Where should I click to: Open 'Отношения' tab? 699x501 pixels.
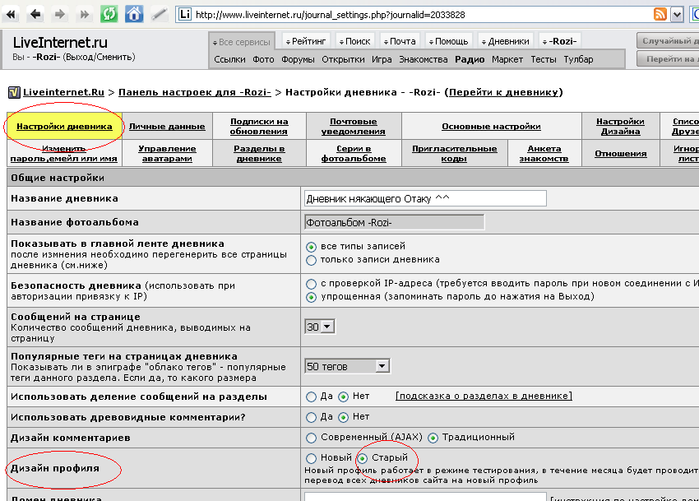pos(620,153)
